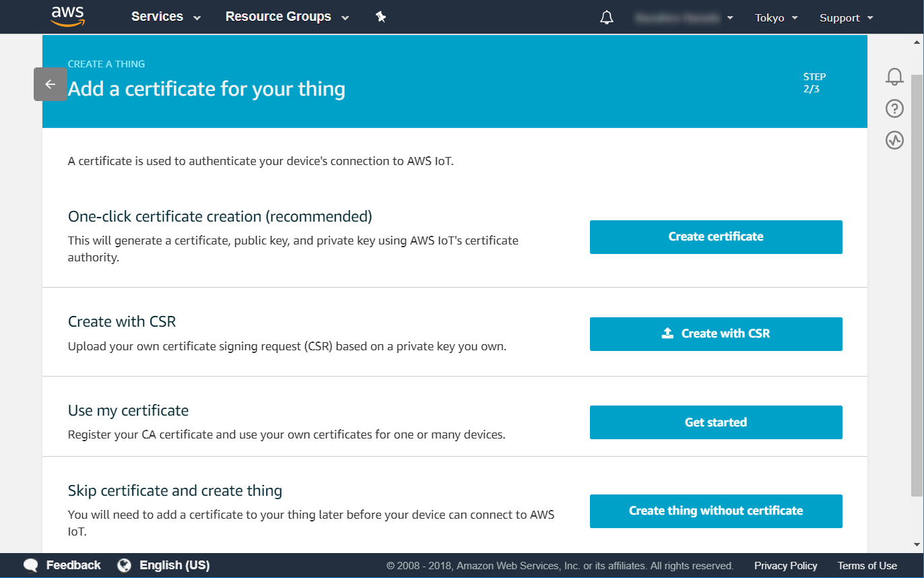This screenshot has height=578, width=924.
Task: Click the vertical scrollbar down arrow
Action: click(x=917, y=544)
